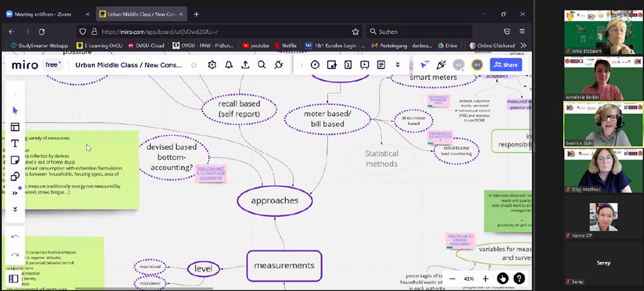
Task: Select the approaches node
Action: pyautogui.click(x=275, y=201)
